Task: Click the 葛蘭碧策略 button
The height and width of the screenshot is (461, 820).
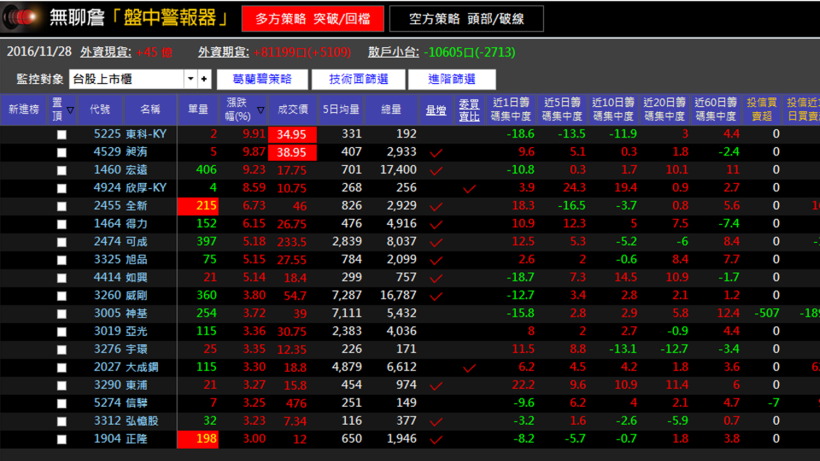Action: pos(262,79)
